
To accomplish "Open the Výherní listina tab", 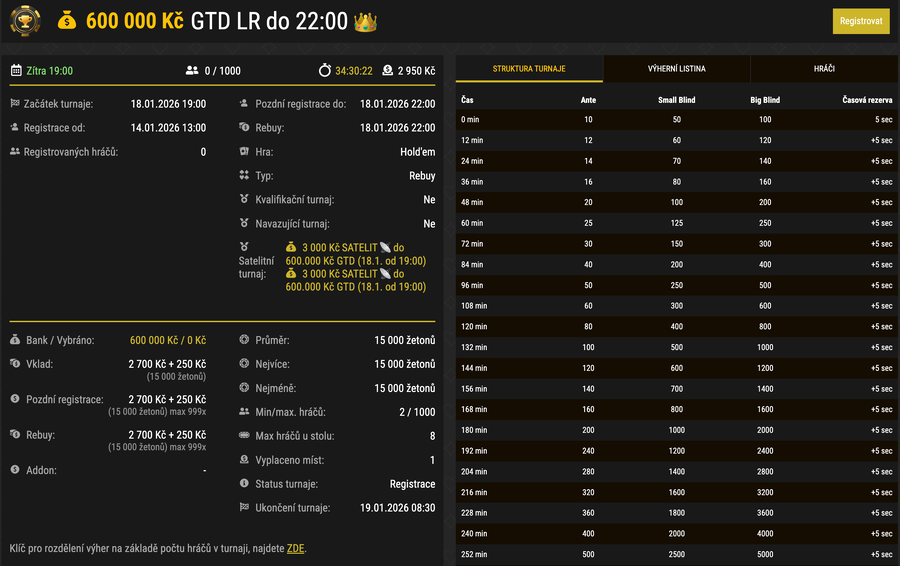I will tap(677, 69).
